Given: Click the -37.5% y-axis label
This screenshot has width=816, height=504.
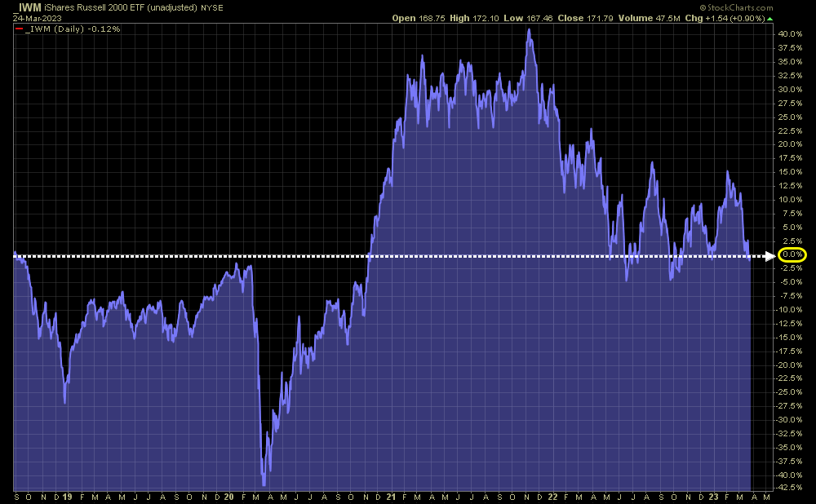Looking at the screenshot, I should [x=789, y=461].
